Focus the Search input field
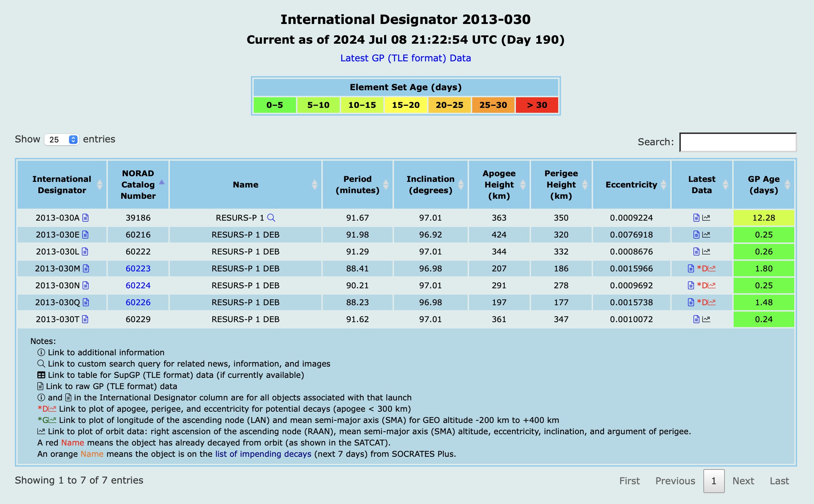Screen dimensions: 814x504 738,142
